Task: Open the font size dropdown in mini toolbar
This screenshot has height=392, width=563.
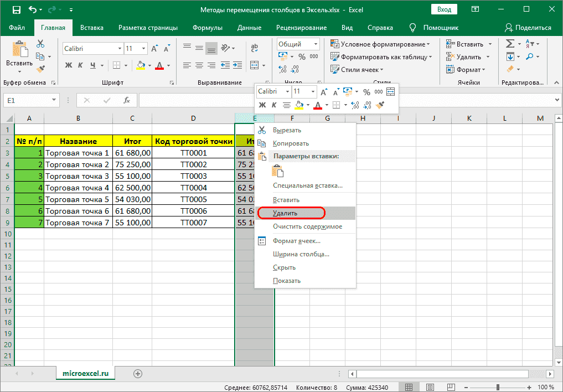Action: (313, 91)
